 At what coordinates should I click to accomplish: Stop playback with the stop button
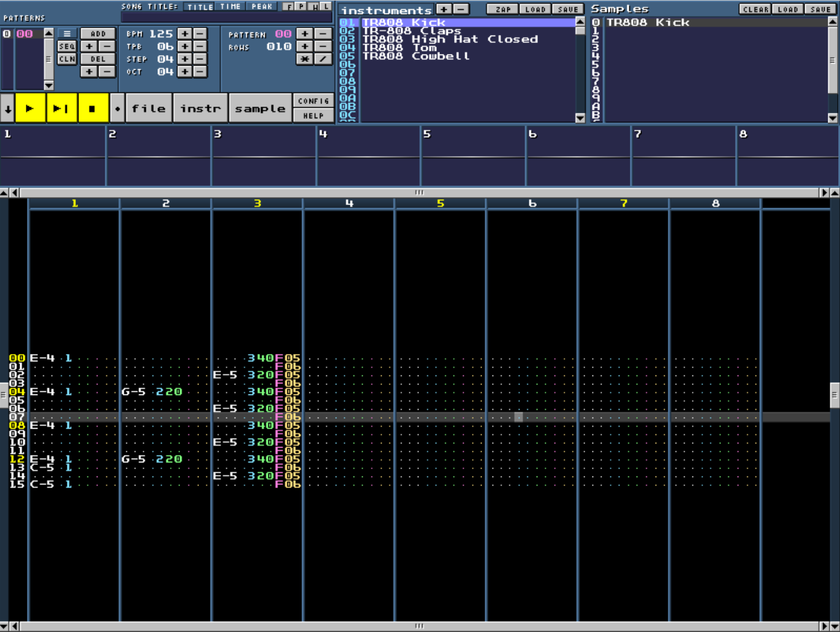pos(93,108)
